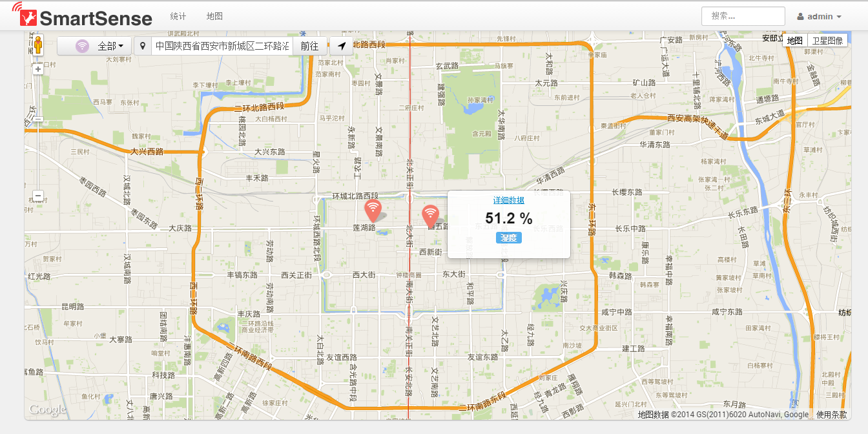Open the 详细数据 link in popup

tap(509, 200)
